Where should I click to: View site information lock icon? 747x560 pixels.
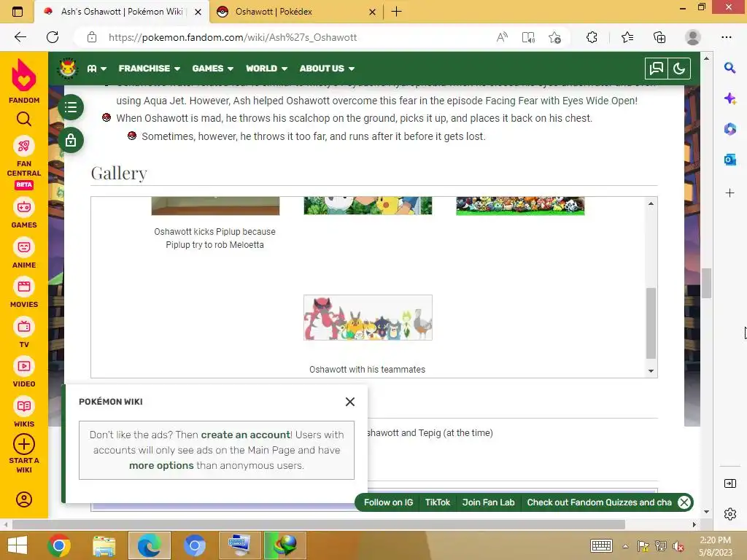click(x=92, y=37)
